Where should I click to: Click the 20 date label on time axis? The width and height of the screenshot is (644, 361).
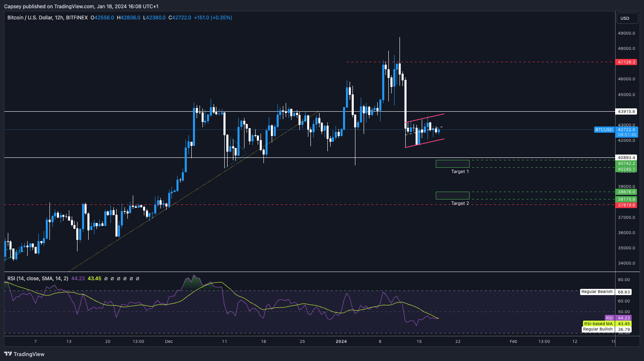pyautogui.click(x=108, y=341)
